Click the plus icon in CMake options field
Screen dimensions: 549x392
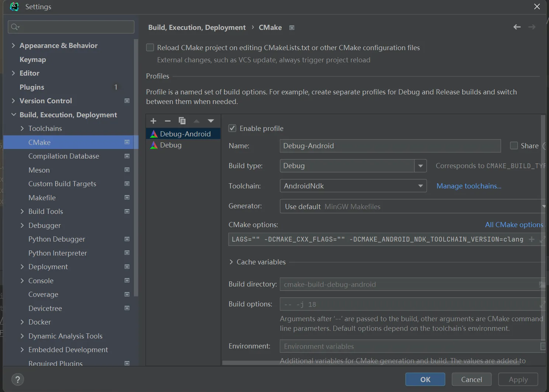[532, 239]
